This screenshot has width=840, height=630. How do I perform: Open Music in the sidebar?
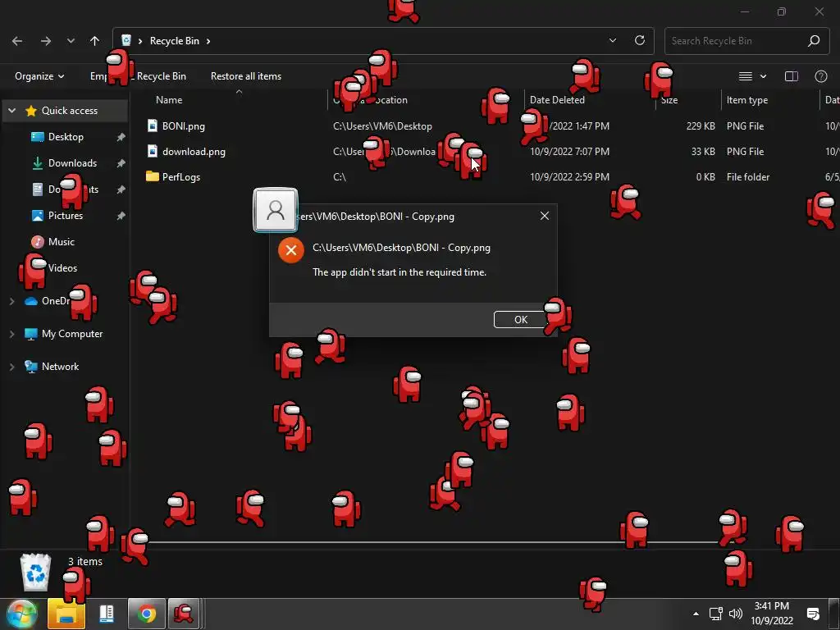(61, 242)
